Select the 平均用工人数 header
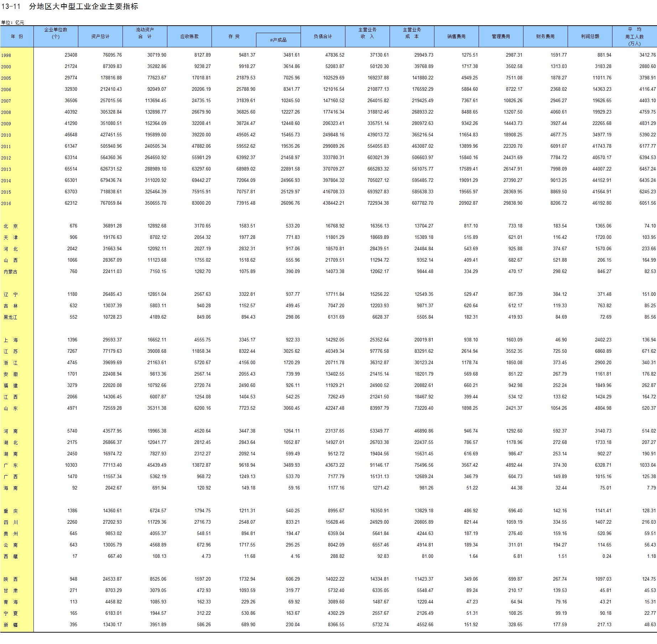 pyautogui.click(x=635, y=36)
